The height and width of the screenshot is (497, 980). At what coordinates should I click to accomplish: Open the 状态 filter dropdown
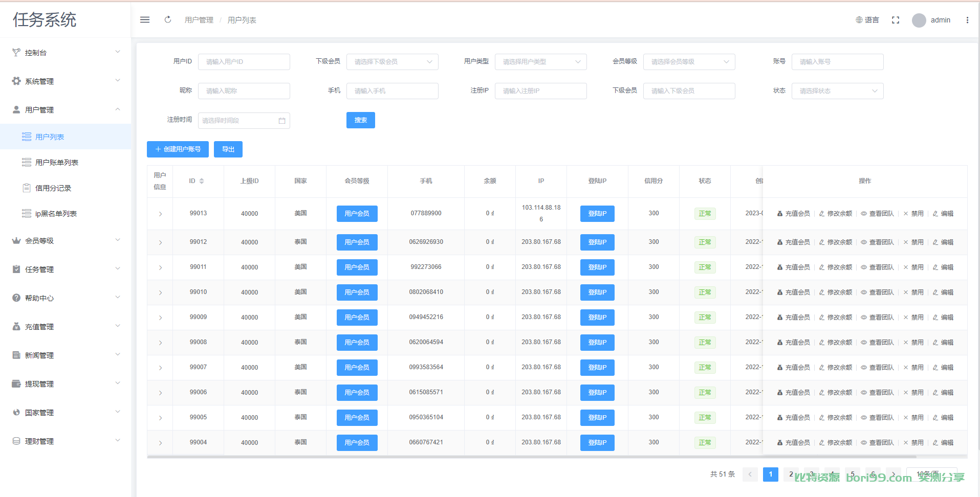point(838,91)
